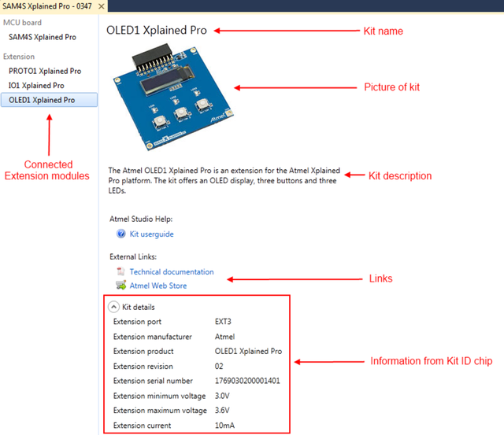Click the Extension minimum voltage label
Image resolution: width=504 pixels, height=435 pixels.
point(159,396)
